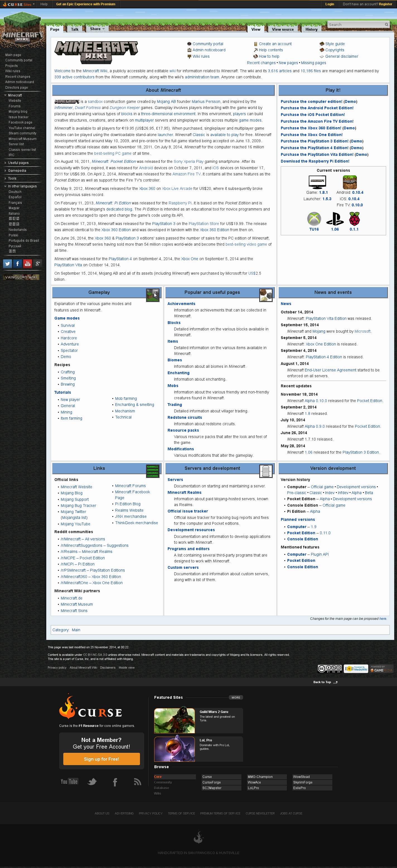Click the Vainglory Wiki banner

21,277
